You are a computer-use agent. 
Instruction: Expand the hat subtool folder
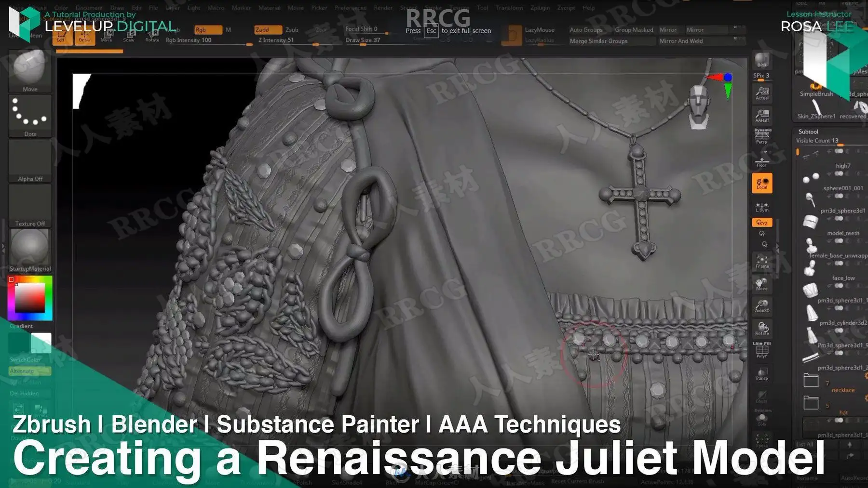click(x=811, y=403)
